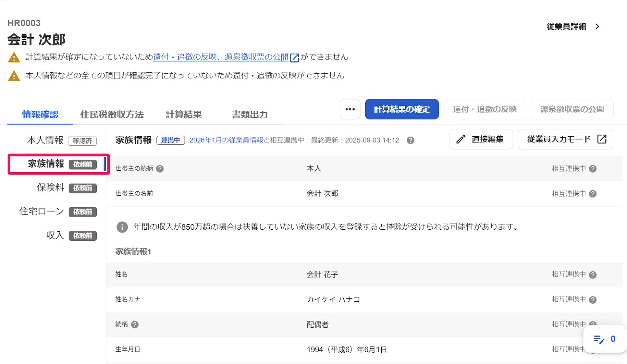This screenshot has height=364, width=627.
Task: Switch to the 住民税徴収方法 tab
Action: (x=112, y=114)
